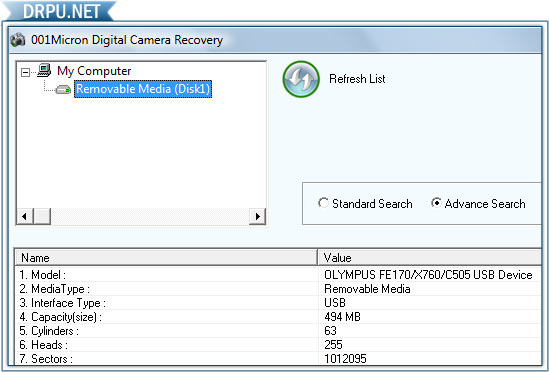Click the '2. MediaType :' row name
This screenshot has width=549, height=372.
(x=54, y=289)
